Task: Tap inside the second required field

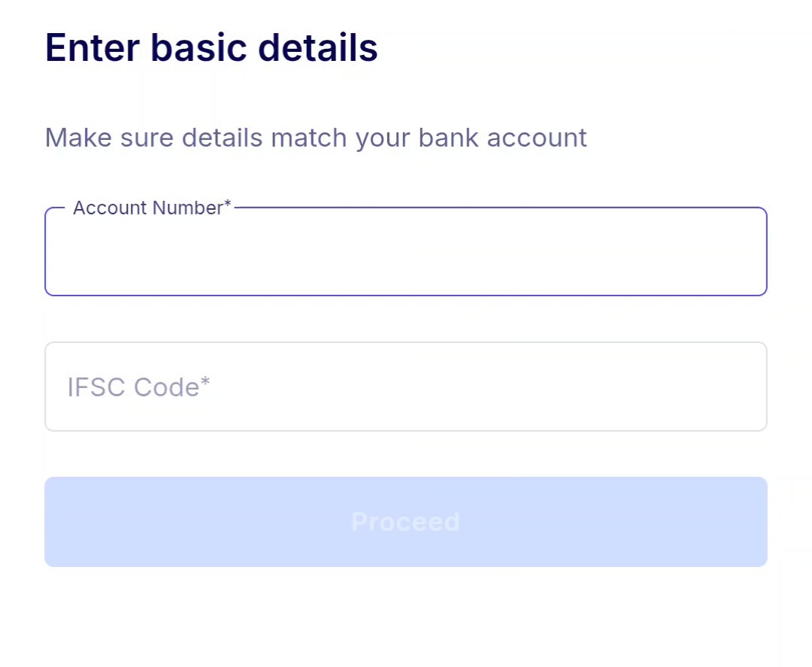Action: (406, 387)
